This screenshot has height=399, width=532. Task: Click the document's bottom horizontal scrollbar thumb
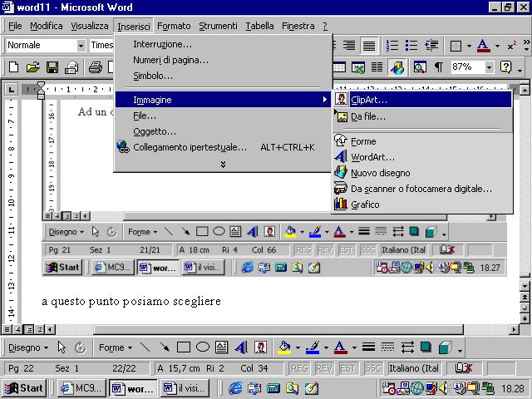278,329
